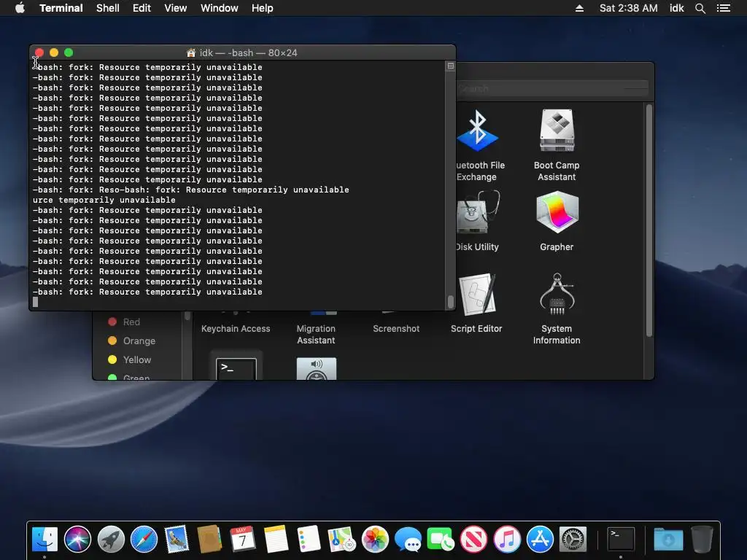Open the Shell menu
Screen dimensions: 747x560
(108, 8)
